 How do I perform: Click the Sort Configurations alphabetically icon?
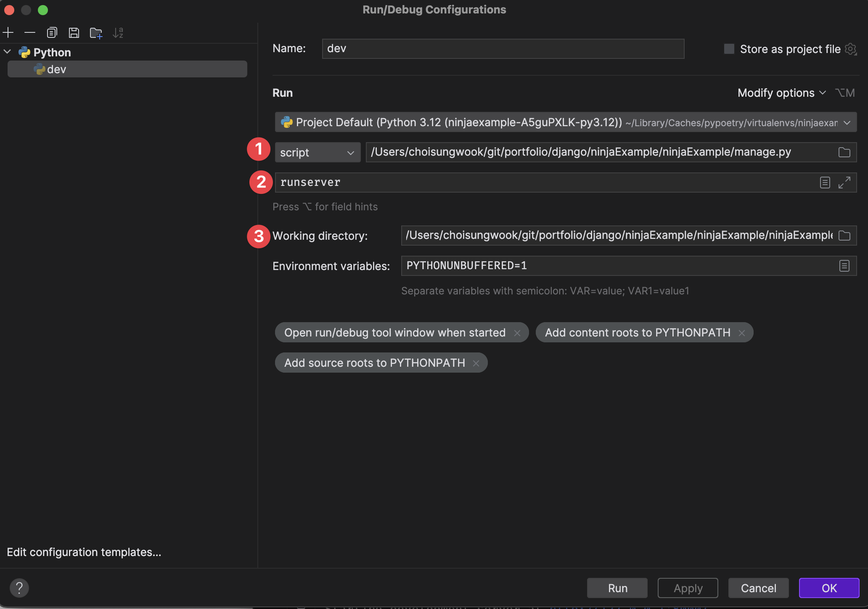118,32
